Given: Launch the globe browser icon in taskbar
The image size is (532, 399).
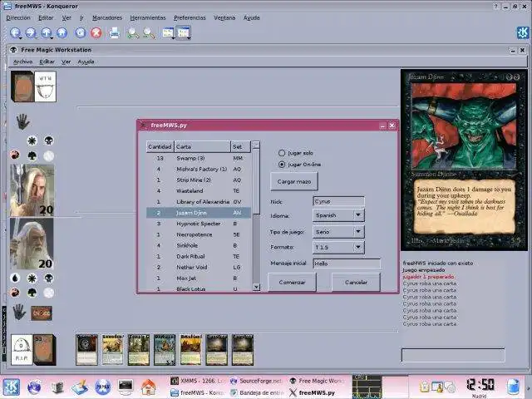Looking at the screenshot, I should 34,387.
